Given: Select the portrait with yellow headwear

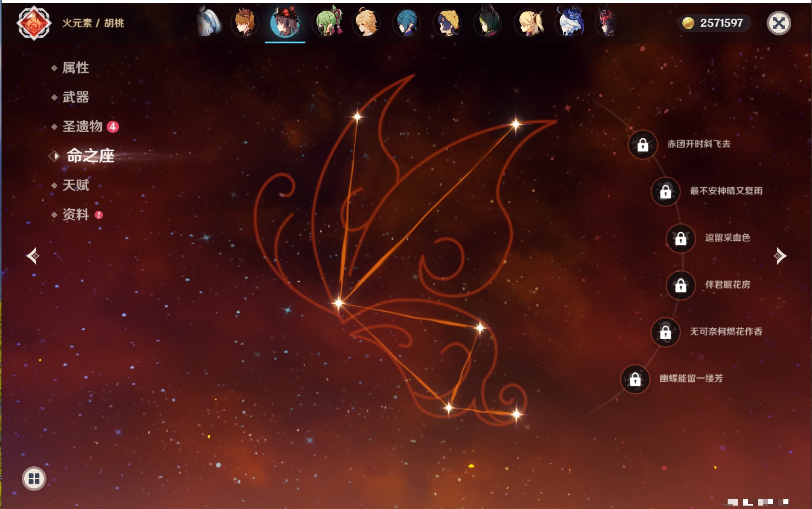Looking at the screenshot, I should pos(447,22).
